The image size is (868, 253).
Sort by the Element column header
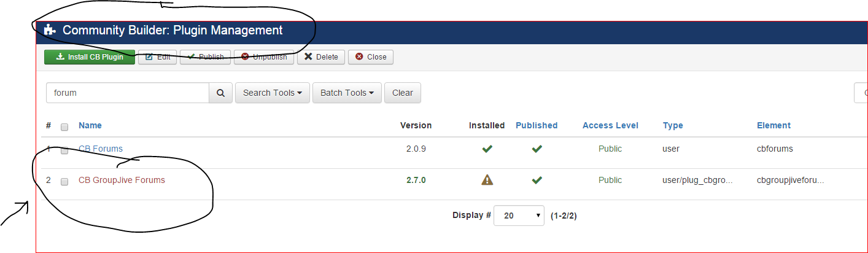pyautogui.click(x=773, y=125)
